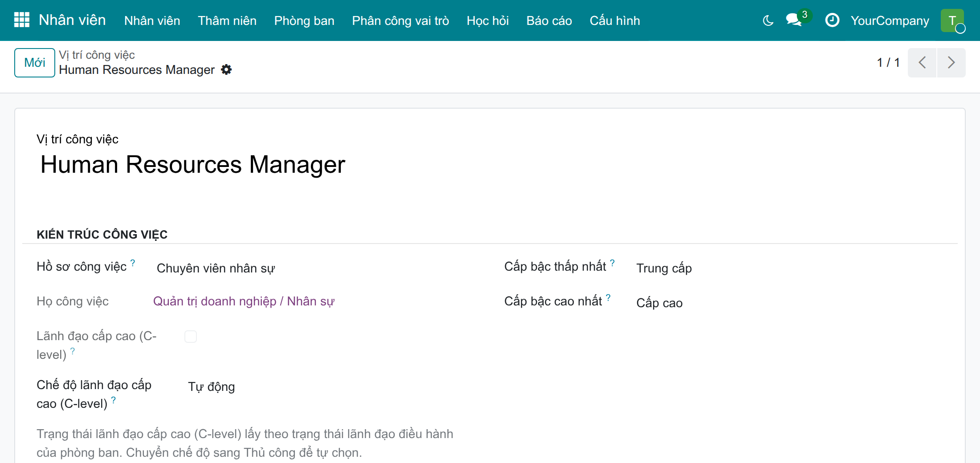The image size is (980, 463).
Task: Show the help tooltip for Chế độ lãnh đạo
Action: click(x=114, y=400)
